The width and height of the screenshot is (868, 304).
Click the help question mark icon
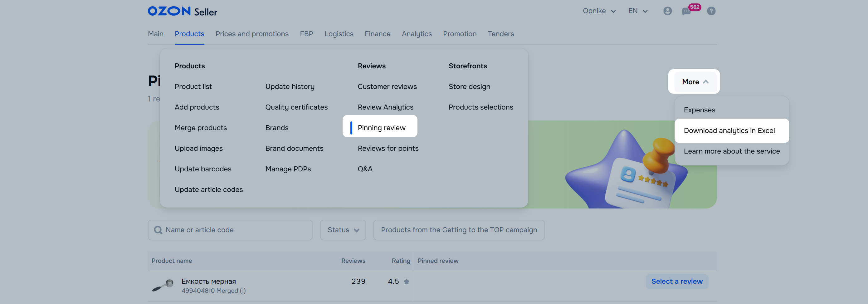click(711, 11)
